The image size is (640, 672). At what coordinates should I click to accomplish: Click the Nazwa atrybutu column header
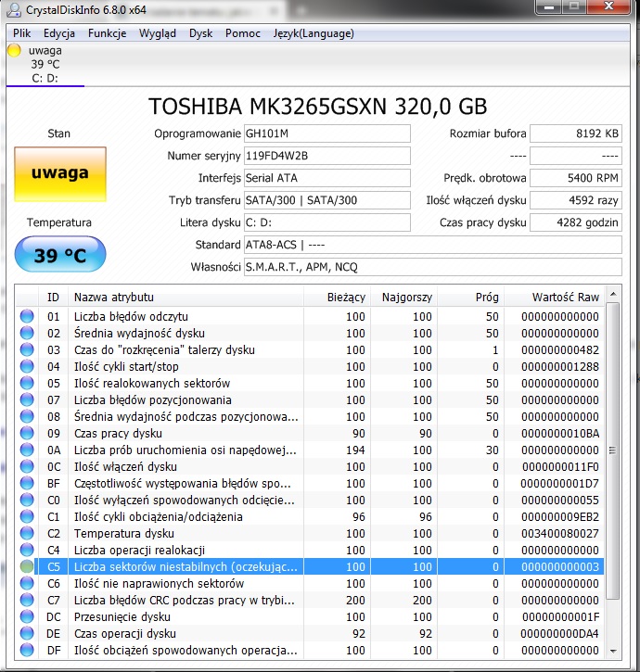(x=186, y=297)
